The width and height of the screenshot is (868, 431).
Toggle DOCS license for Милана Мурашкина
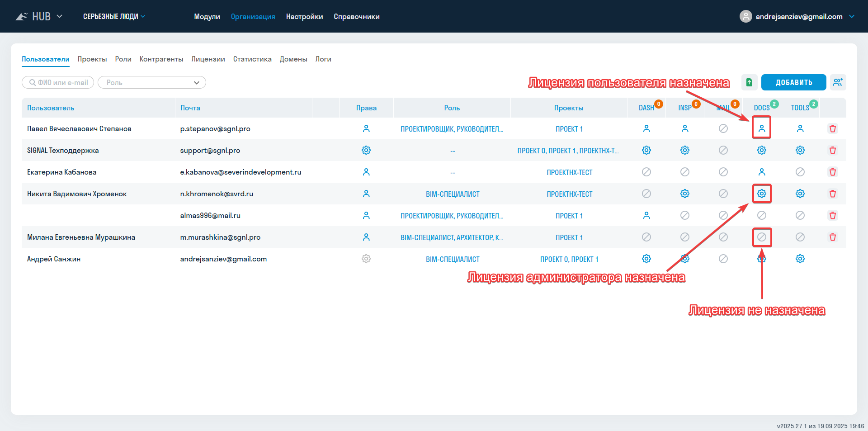(x=762, y=237)
